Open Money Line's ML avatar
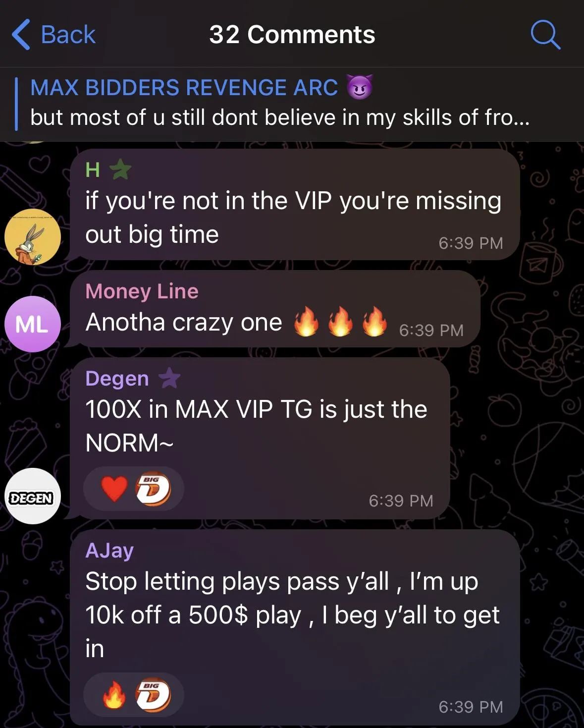This screenshot has height=728, width=584. (x=33, y=324)
